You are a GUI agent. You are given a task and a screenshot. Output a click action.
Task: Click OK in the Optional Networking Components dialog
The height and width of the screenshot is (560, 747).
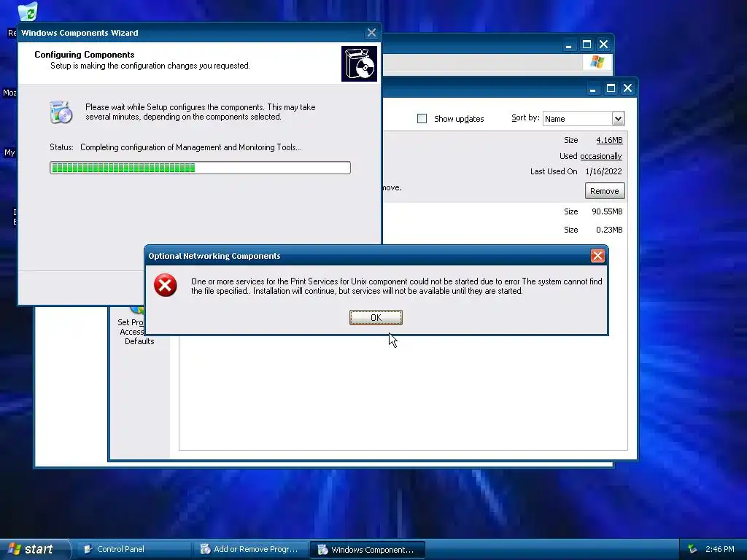point(376,318)
